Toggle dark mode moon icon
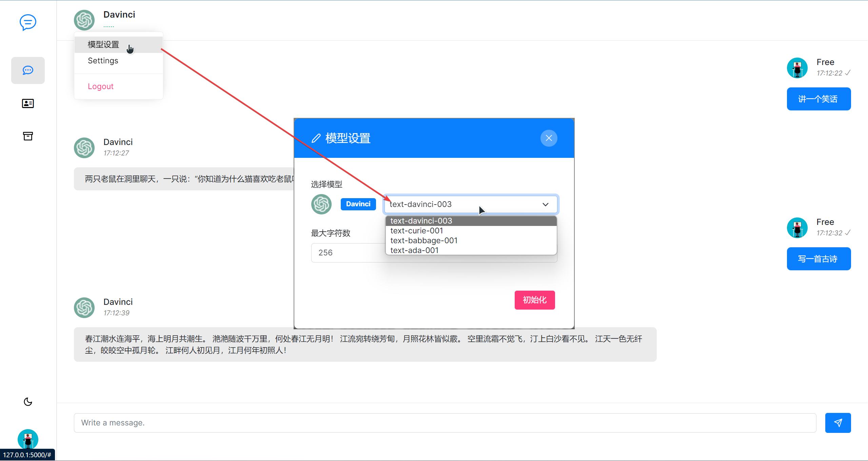 click(x=28, y=402)
